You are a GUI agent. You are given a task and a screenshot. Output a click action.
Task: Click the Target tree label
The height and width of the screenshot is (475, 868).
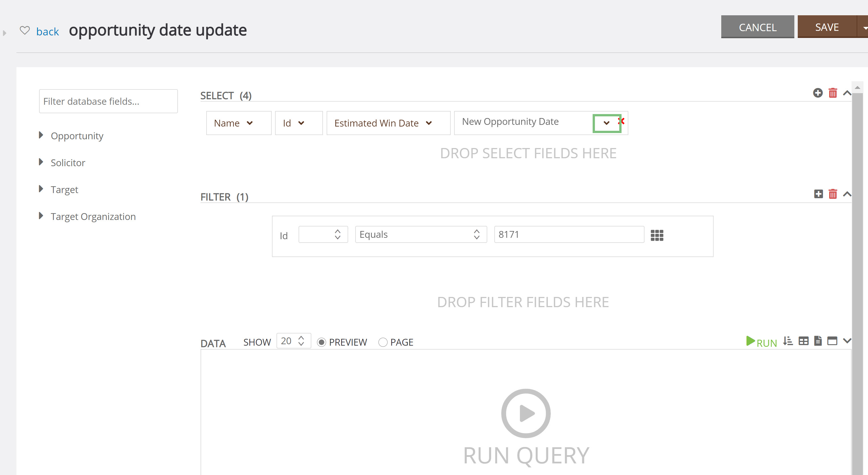(x=64, y=190)
